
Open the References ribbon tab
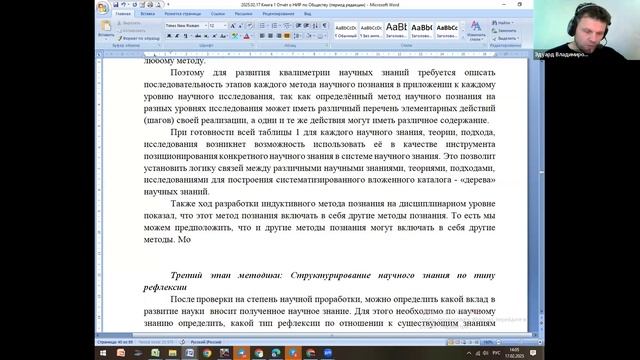[218, 14]
